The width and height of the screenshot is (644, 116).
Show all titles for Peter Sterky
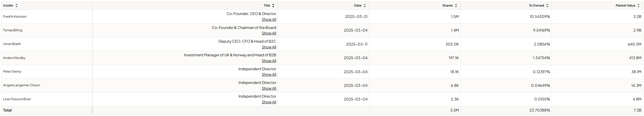coord(269,74)
